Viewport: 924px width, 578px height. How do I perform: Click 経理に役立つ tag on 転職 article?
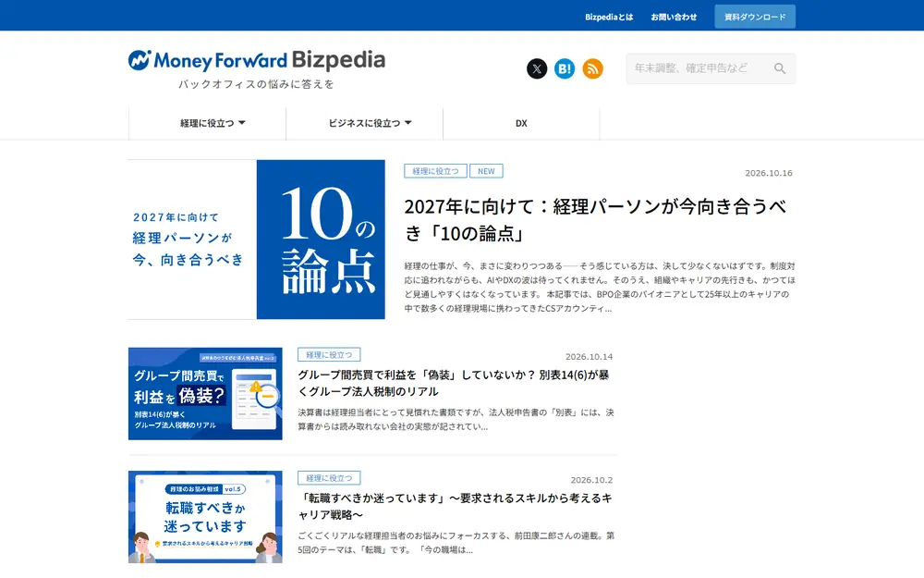coord(329,478)
